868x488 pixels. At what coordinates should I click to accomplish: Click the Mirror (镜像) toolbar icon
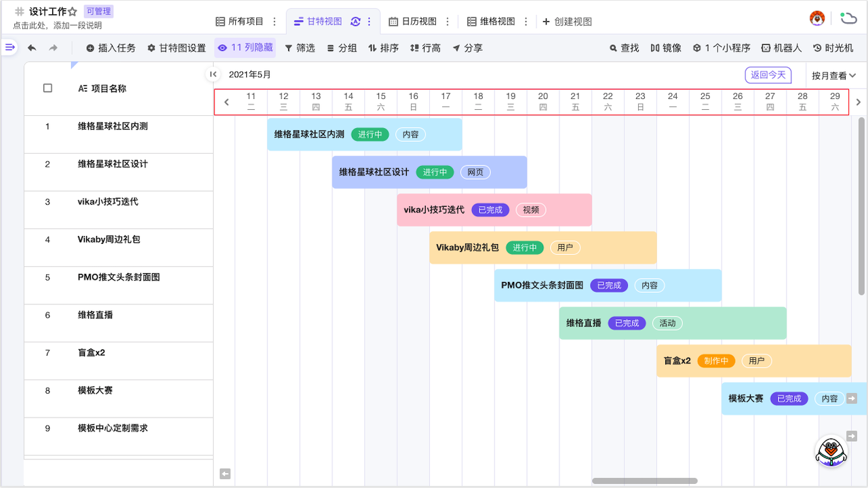pos(666,48)
